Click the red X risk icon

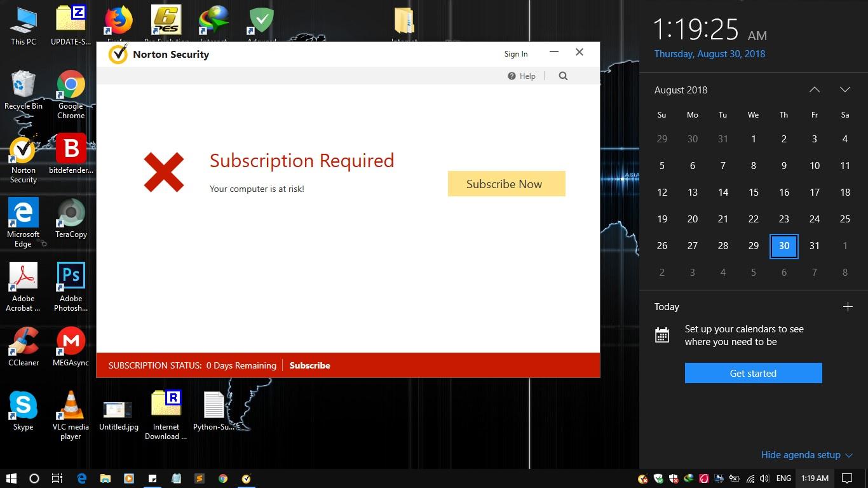[x=164, y=172]
